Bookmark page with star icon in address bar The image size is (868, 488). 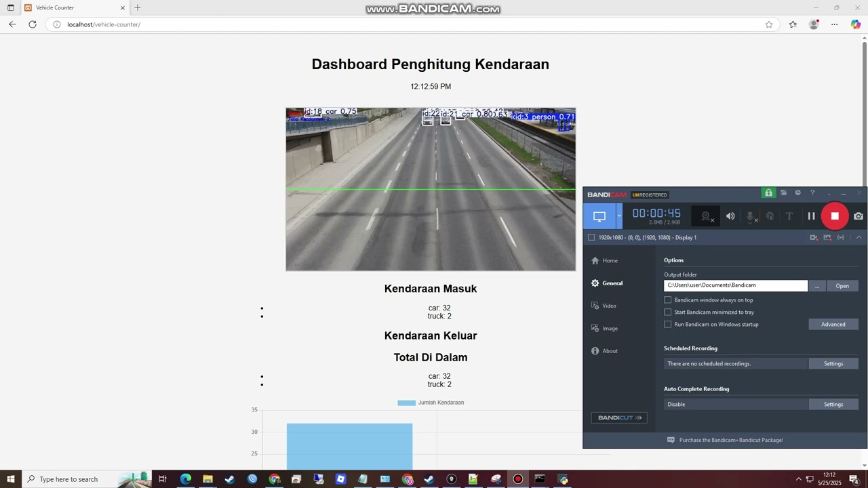coord(769,24)
